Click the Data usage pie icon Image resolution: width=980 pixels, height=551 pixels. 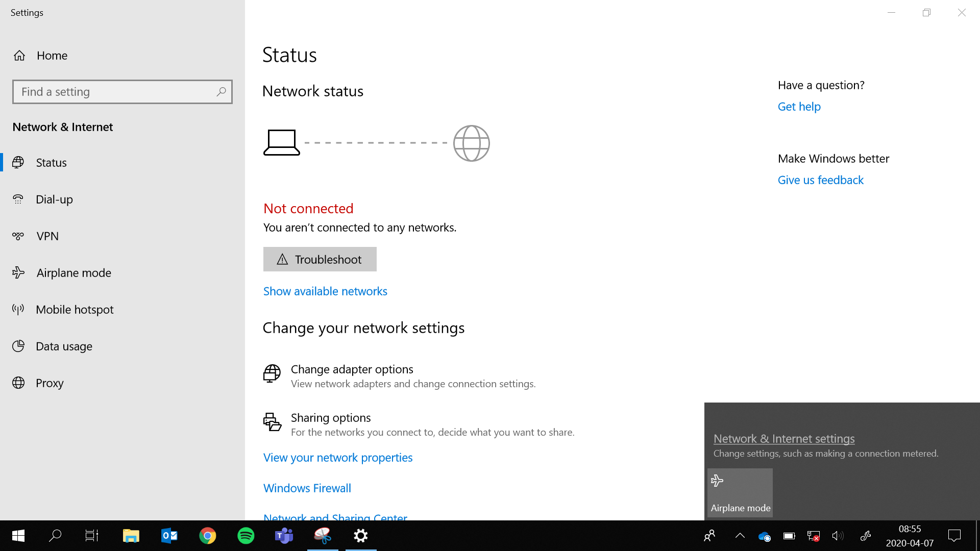[x=18, y=346]
